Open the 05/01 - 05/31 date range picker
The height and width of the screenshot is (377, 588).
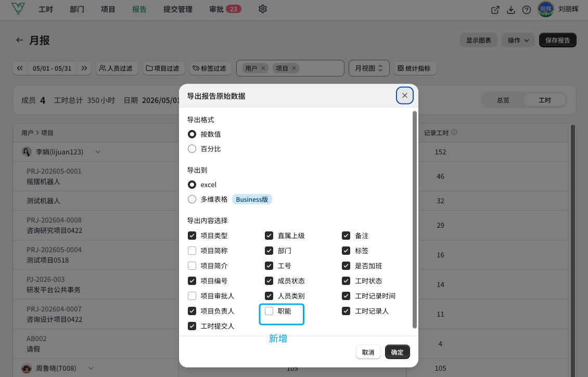pyautogui.click(x=52, y=68)
